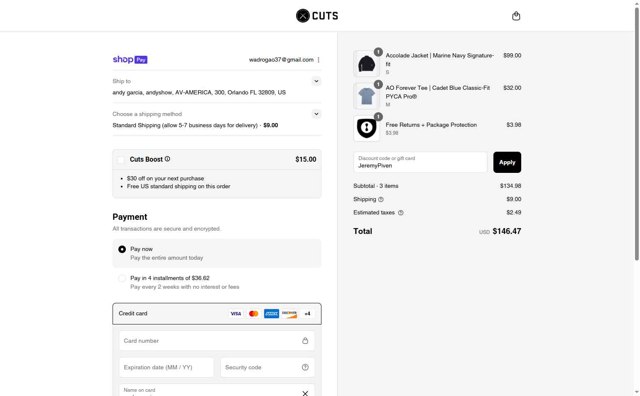This screenshot has width=640, height=396.
Task: Click the Card number field
Action: click(217, 340)
